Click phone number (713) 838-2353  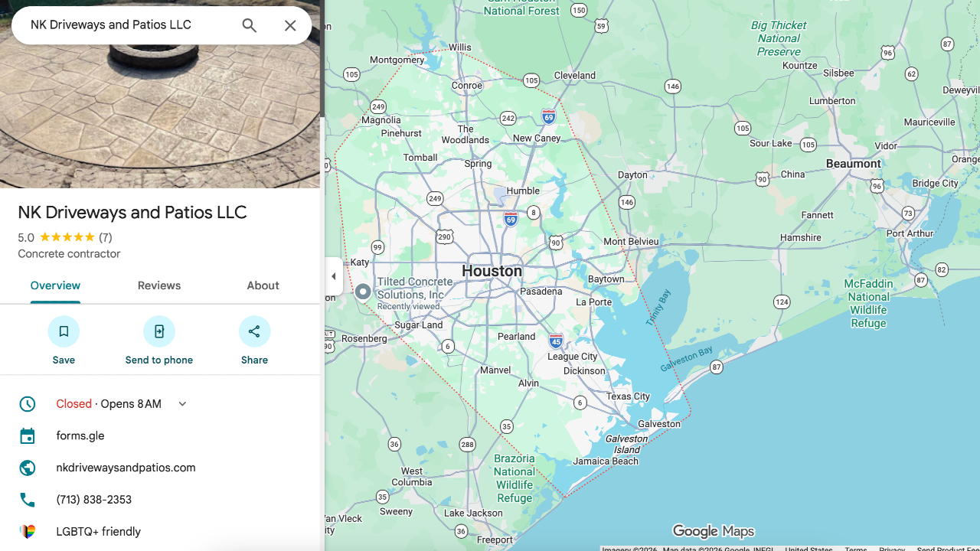(x=94, y=500)
